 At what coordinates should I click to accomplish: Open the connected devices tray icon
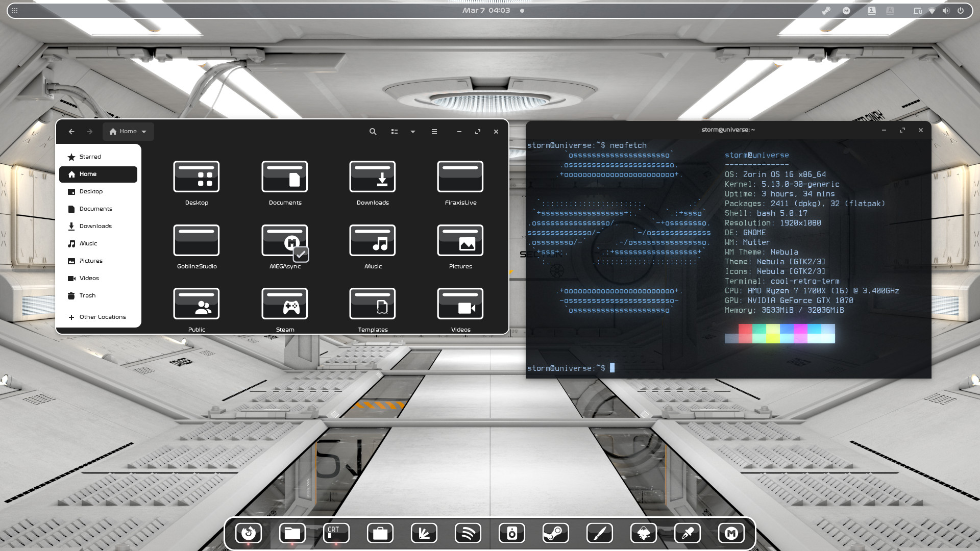point(918,10)
